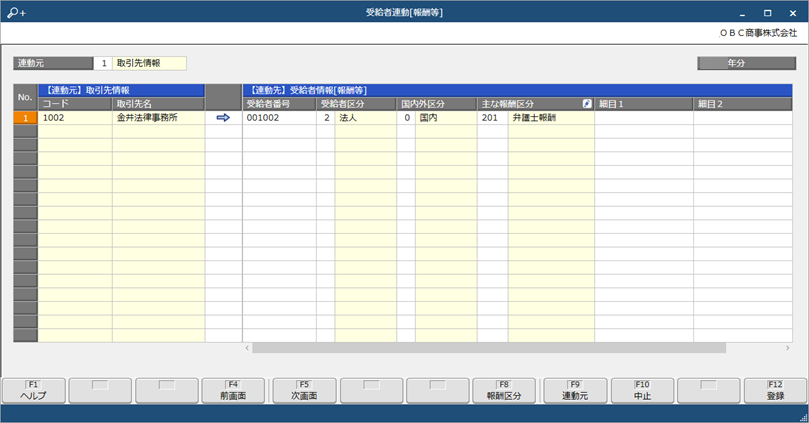Screen dimensions: 809x423
Task: Go to F4 前画面
Action: click(x=233, y=391)
